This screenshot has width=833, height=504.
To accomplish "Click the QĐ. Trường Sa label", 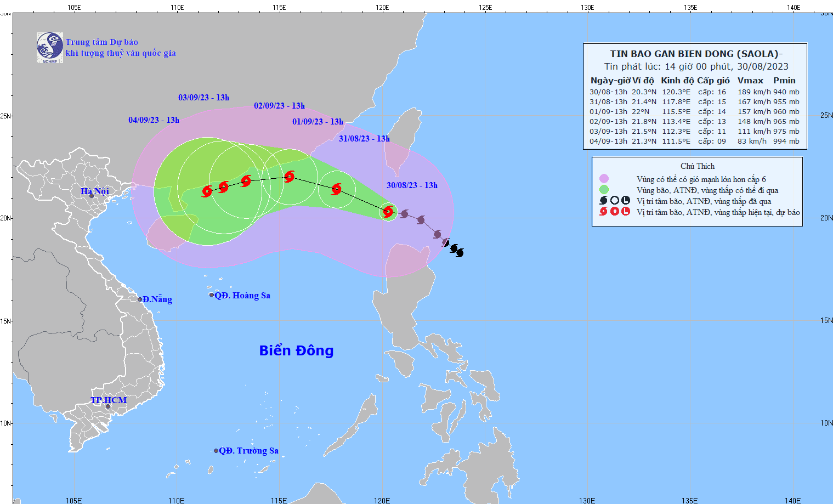I will coord(249,451).
